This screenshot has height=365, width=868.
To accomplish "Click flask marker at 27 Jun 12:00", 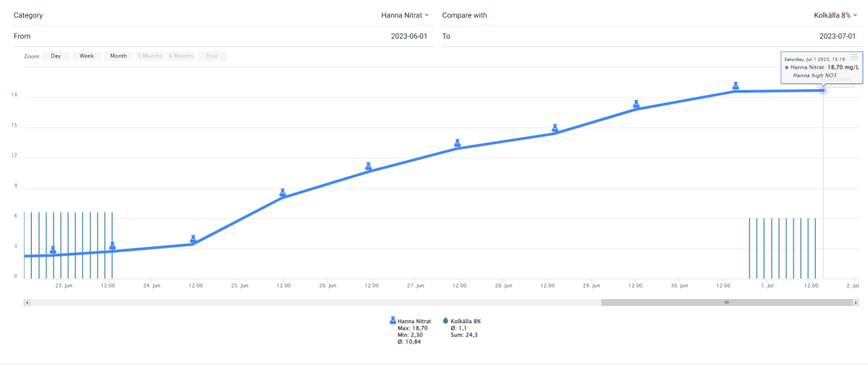I will tap(457, 143).
